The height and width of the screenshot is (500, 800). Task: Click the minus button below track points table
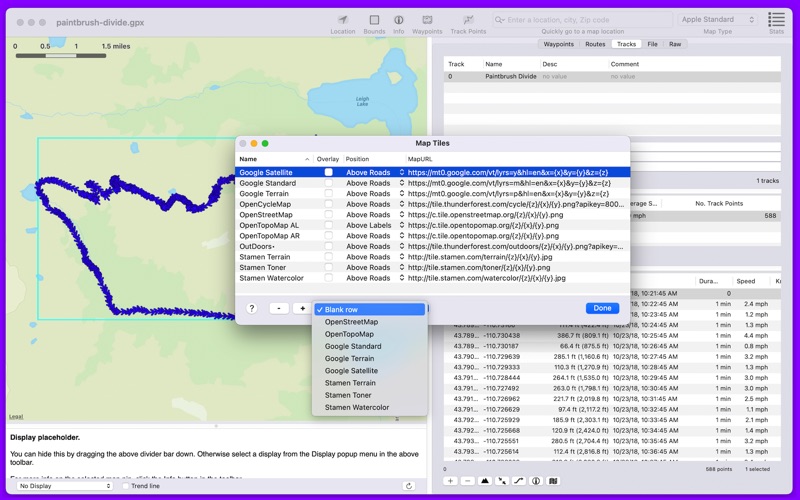pyautogui.click(x=467, y=481)
